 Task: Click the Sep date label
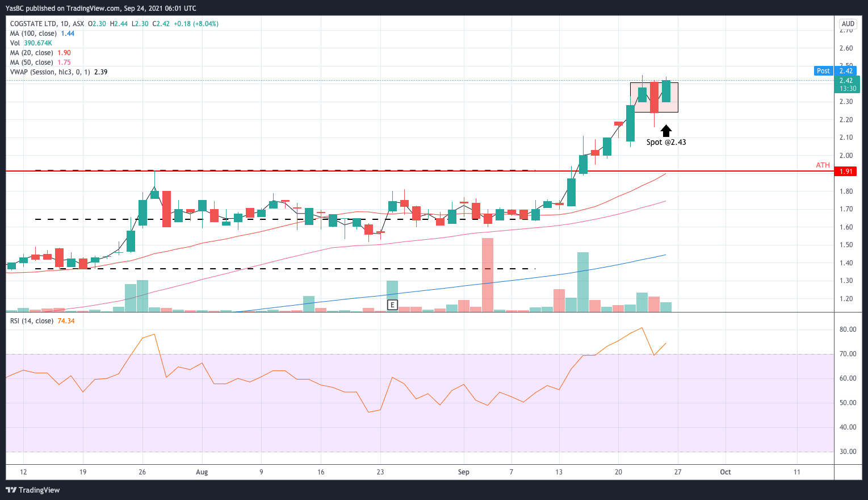tap(464, 472)
